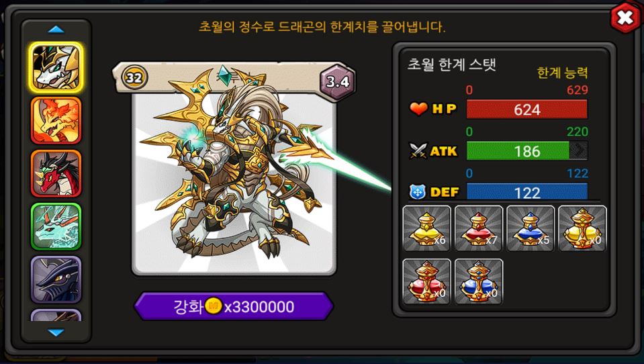Select the large blue potion x0
This screenshot has width=644, height=364.
tap(479, 281)
